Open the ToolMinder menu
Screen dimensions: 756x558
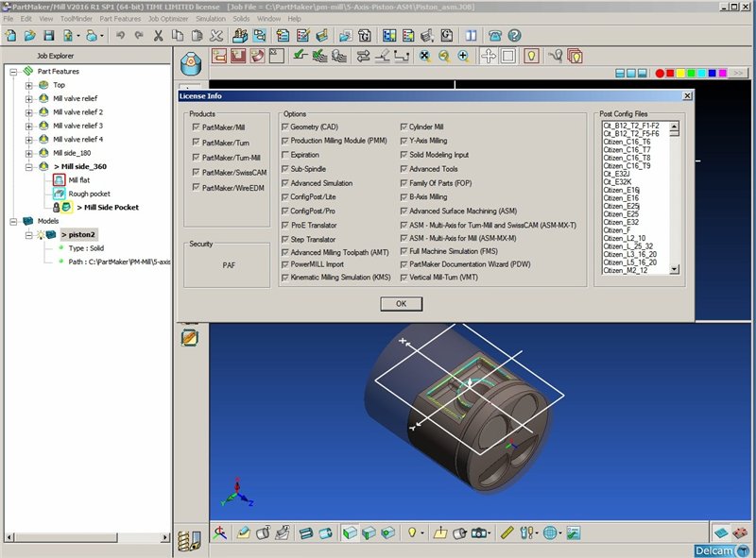(77, 19)
